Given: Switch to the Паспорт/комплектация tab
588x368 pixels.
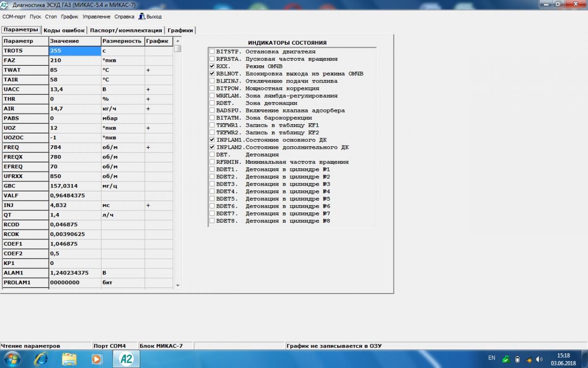Looking at the screenshot, I should (x=126, y=30).
